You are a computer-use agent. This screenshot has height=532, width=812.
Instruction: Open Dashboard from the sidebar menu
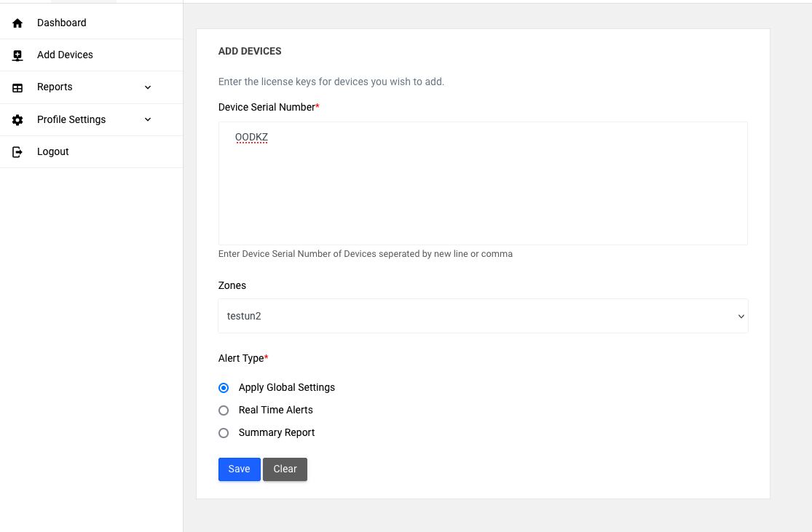coord(62,23)
